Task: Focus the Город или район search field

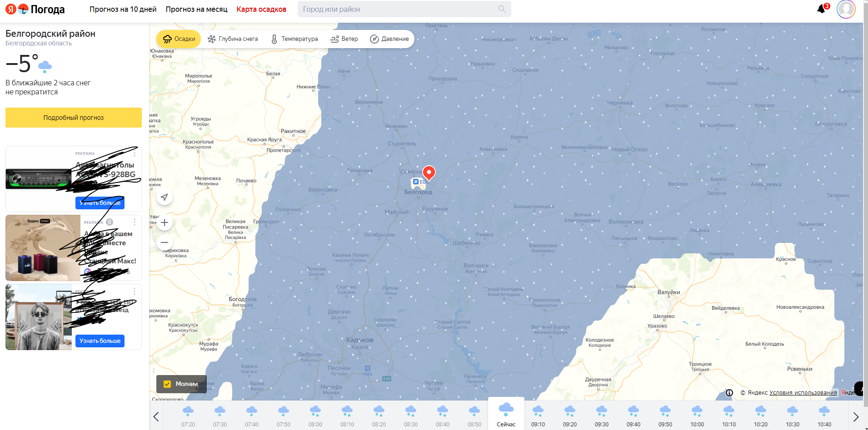Action: point(404,9)
